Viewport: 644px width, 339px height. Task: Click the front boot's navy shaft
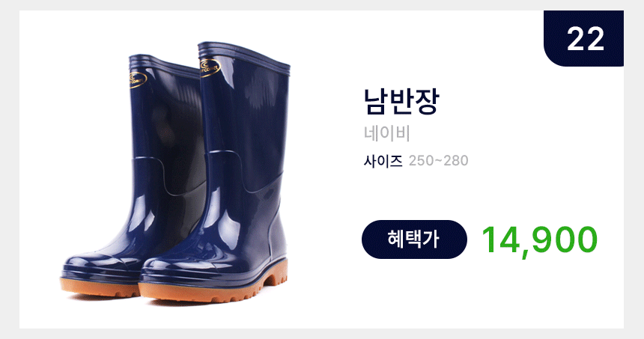(244, 135)
